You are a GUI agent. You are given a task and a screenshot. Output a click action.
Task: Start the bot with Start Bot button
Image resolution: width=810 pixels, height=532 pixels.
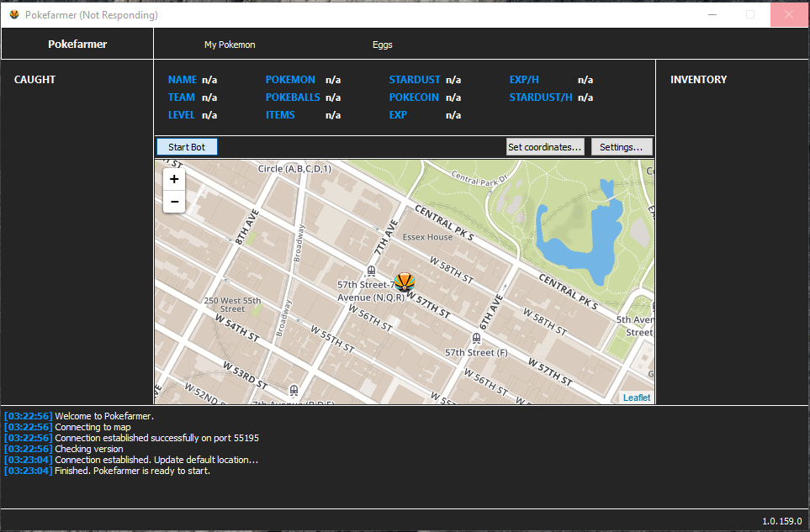coord(187,147)
